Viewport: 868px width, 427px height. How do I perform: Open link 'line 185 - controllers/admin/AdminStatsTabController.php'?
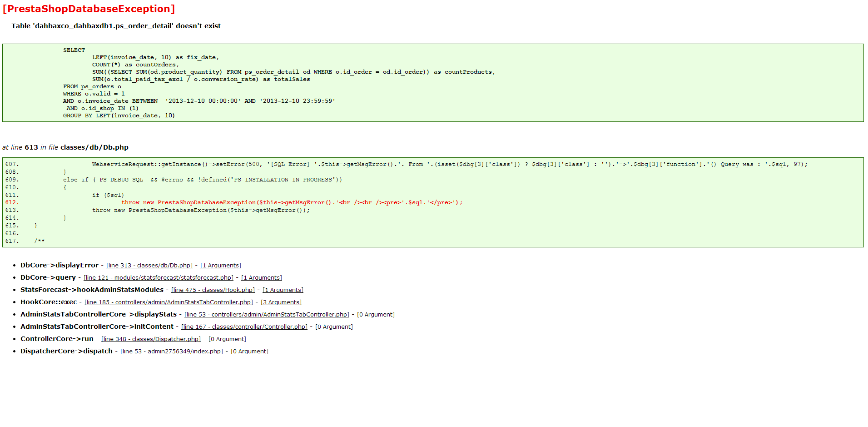pyautogui.click(x=169, y=302)
